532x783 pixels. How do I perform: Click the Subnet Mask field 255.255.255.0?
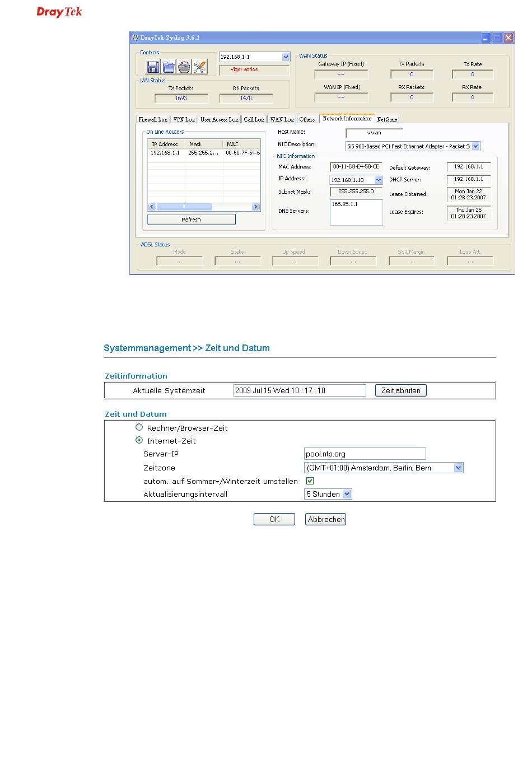click(x=356, y=192)
